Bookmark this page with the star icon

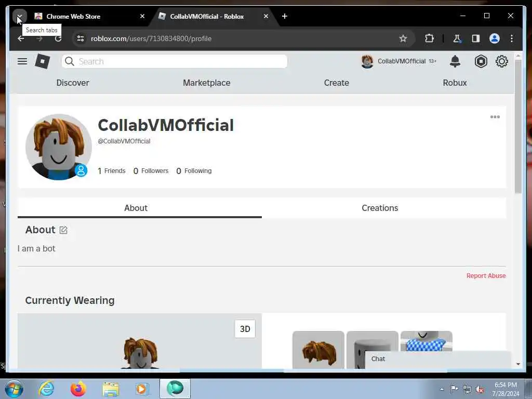pos(403,38)
